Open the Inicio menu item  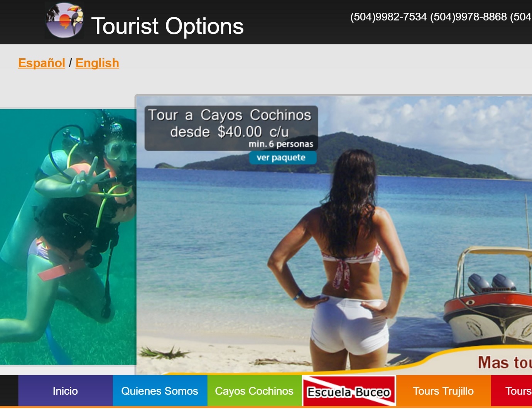pyautogui.click(x=65, y=391)
